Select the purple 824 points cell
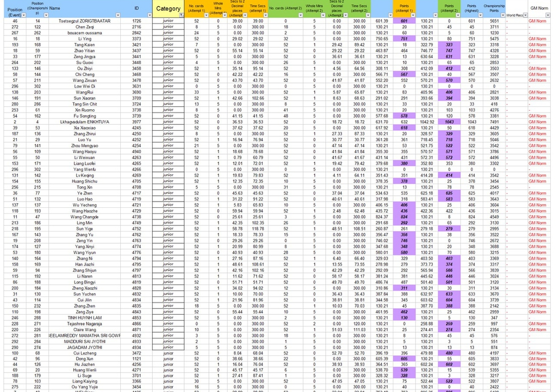 pyautogui.click(x=404, y=217)
